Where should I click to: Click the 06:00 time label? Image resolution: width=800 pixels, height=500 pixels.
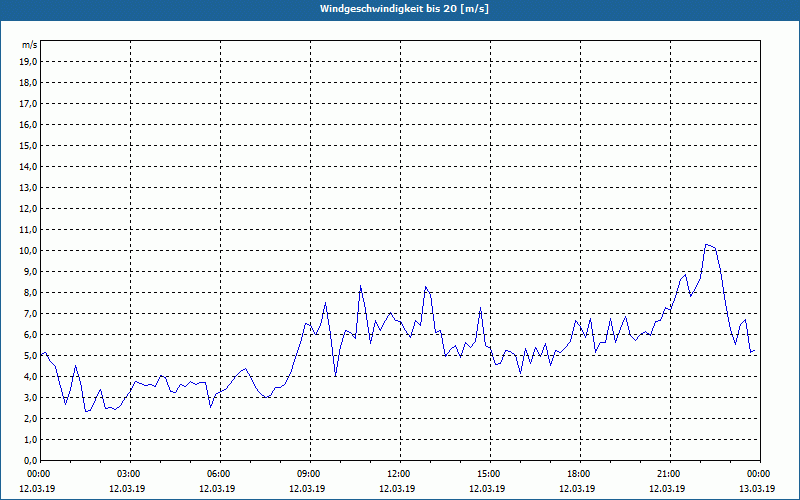click(220, 474)
